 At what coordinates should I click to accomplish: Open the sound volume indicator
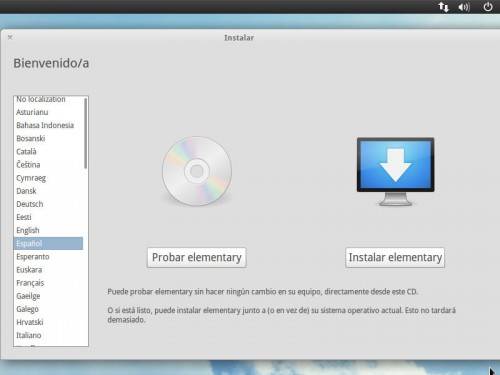(464, 7)
